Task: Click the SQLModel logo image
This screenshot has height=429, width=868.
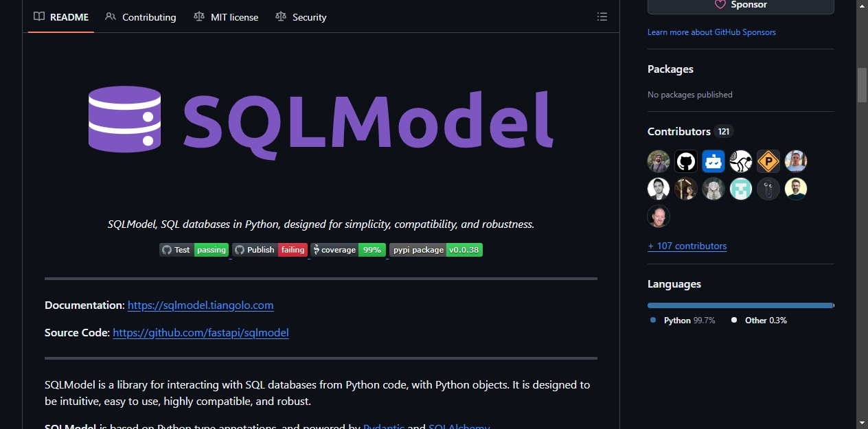Action: tap(321, 122)
